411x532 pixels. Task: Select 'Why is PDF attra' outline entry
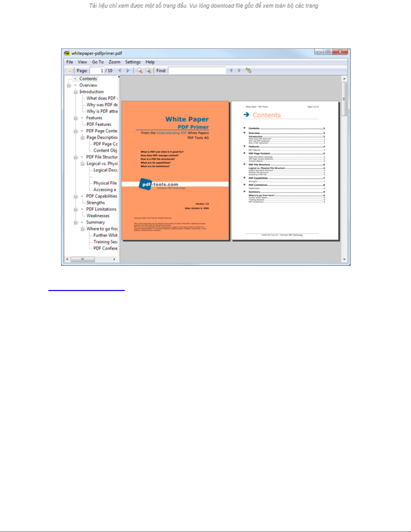click(102, 111)
